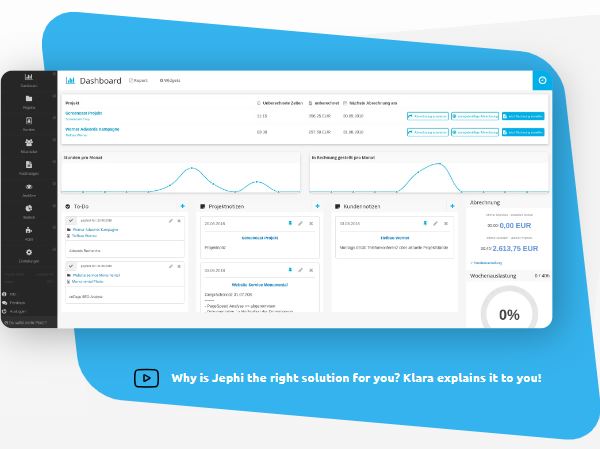
Task: Edit the first To-Do item with pencil icon
Action: [x=171, y=221]
